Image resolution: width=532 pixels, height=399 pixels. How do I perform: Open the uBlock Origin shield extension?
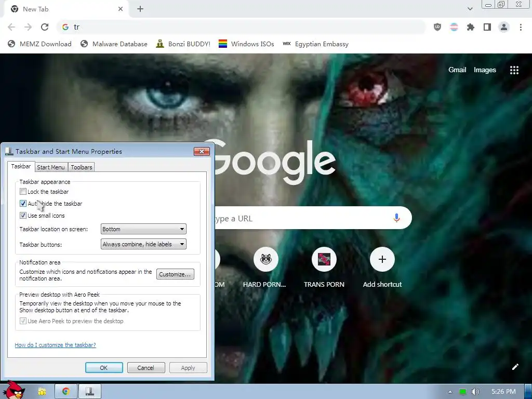[x=437, y=27]
